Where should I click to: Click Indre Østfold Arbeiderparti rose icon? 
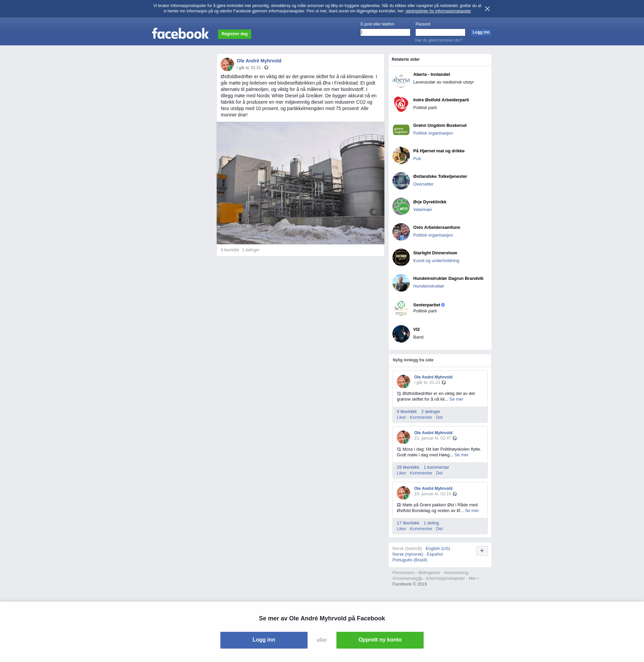click(401, 104)
